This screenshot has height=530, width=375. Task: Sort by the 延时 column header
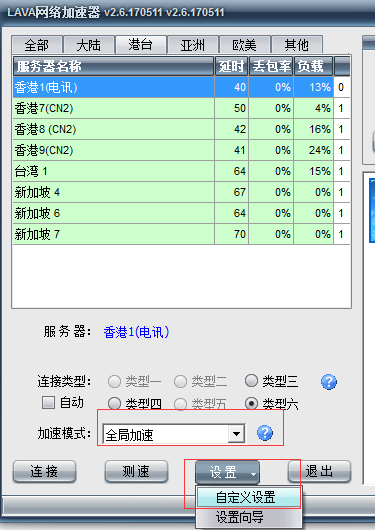click(x=232, y=66)
